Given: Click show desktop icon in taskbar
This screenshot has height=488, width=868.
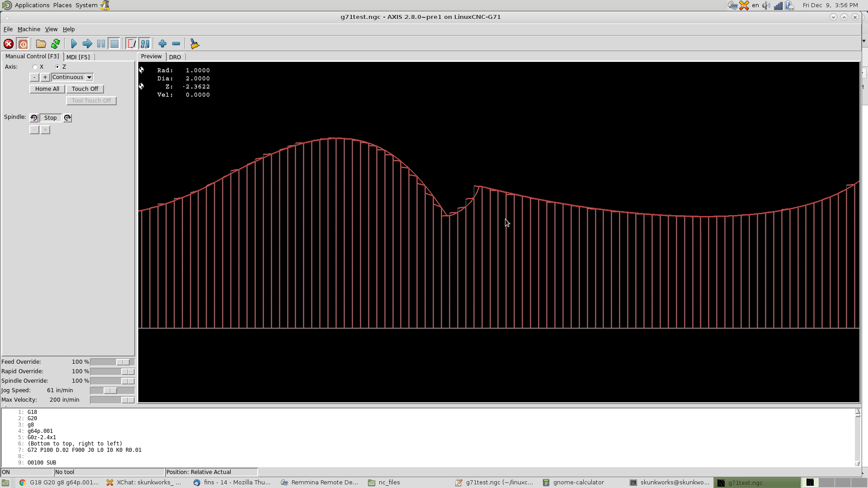Looking at the screenshot, I should (x=5, y=483).
